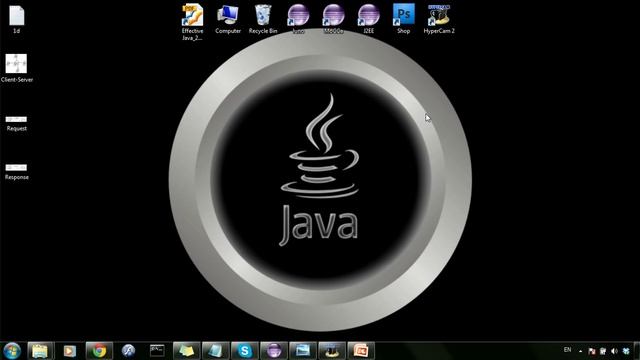The height and width of the screenshot is (360, 640).
Task: Open the Command Prompt taskbar icon
Action: tap(157, 351)
